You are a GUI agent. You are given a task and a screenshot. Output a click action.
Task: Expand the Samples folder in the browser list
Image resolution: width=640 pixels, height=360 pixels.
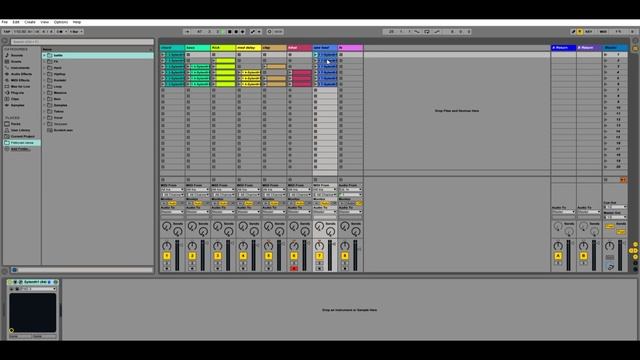coord(44,105)
